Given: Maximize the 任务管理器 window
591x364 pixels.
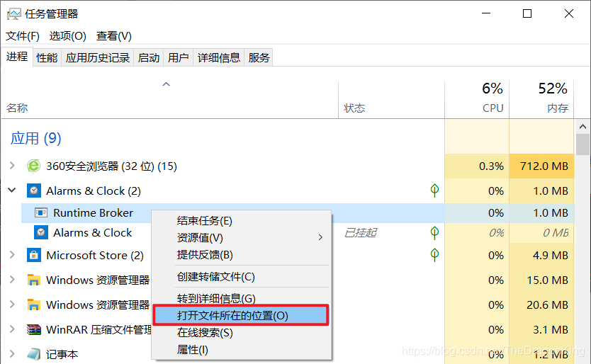Looking at the screenshot, I should point(527,13).
